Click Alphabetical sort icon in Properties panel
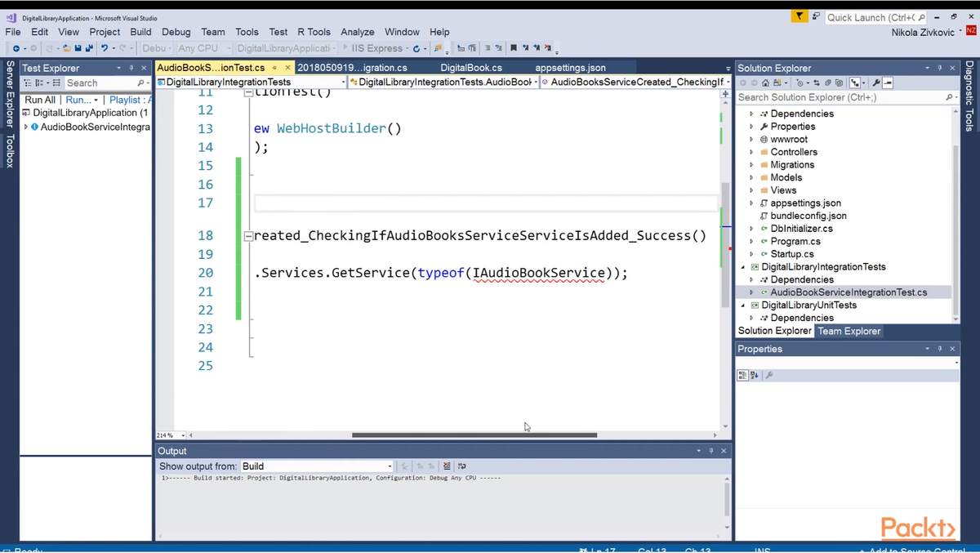 (755, 375)
